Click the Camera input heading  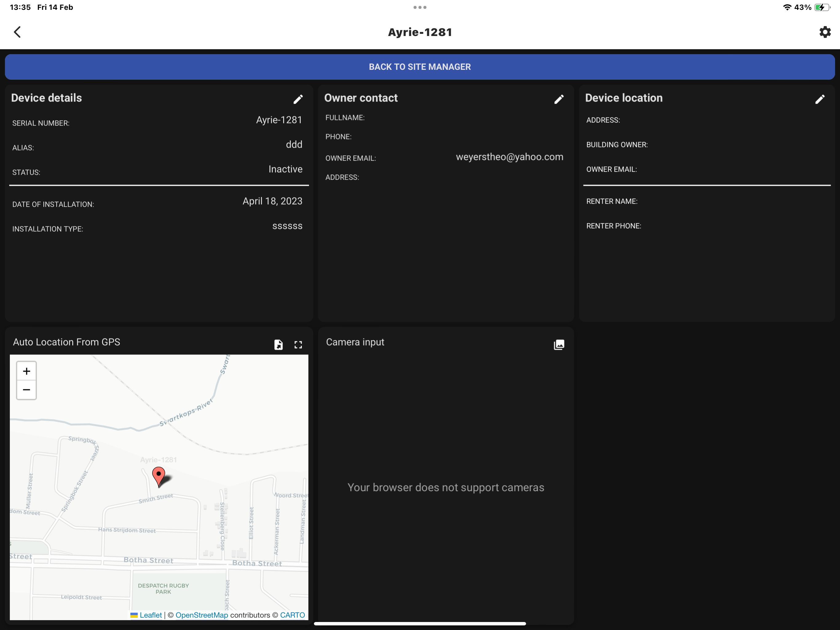(x=355, y=342)
